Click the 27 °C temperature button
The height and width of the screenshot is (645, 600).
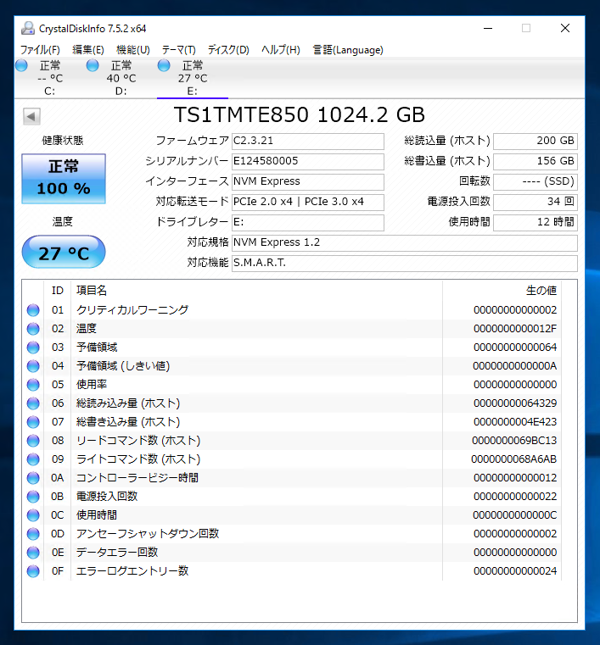point(63,252)
